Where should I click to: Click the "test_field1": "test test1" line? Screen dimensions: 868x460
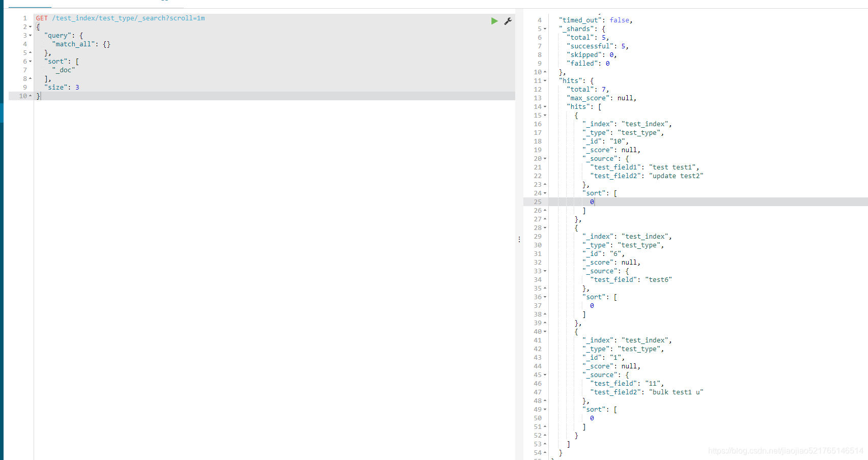click(645, 167)
